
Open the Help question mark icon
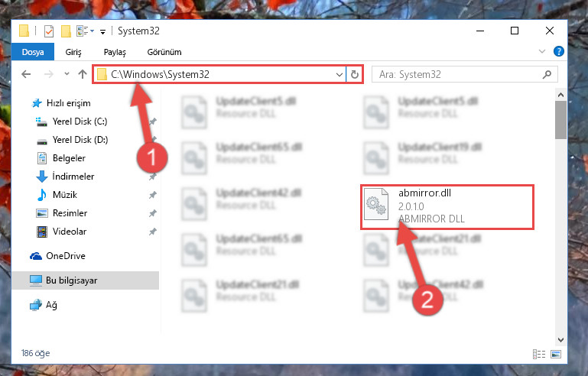[x=558, y=51]
